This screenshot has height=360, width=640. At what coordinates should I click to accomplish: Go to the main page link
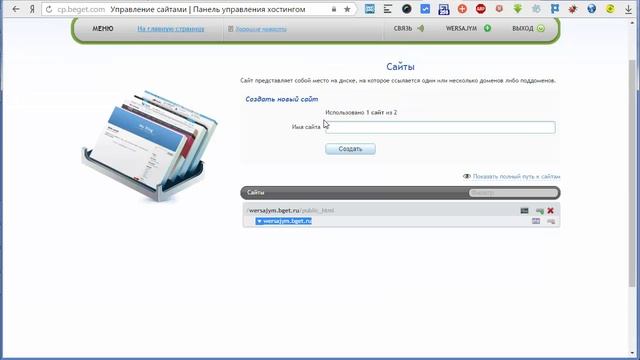[171, 29]
